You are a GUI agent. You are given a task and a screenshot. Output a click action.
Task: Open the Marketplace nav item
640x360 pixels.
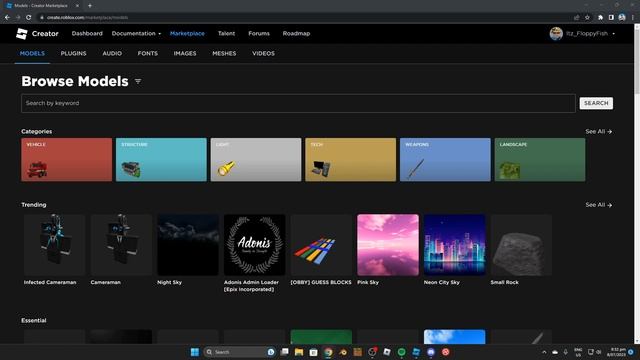pyautogui.click(x=187, y=33)
